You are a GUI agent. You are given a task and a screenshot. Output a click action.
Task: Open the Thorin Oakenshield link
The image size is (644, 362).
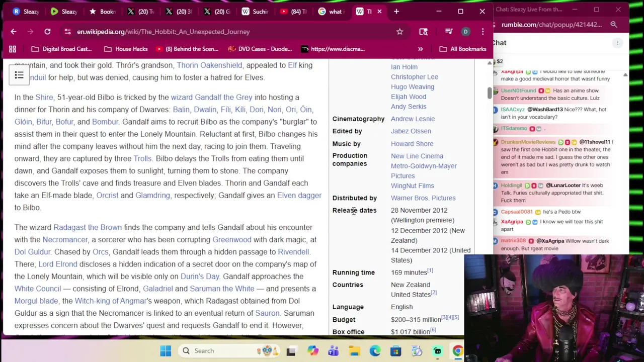(x=209, y=65)
